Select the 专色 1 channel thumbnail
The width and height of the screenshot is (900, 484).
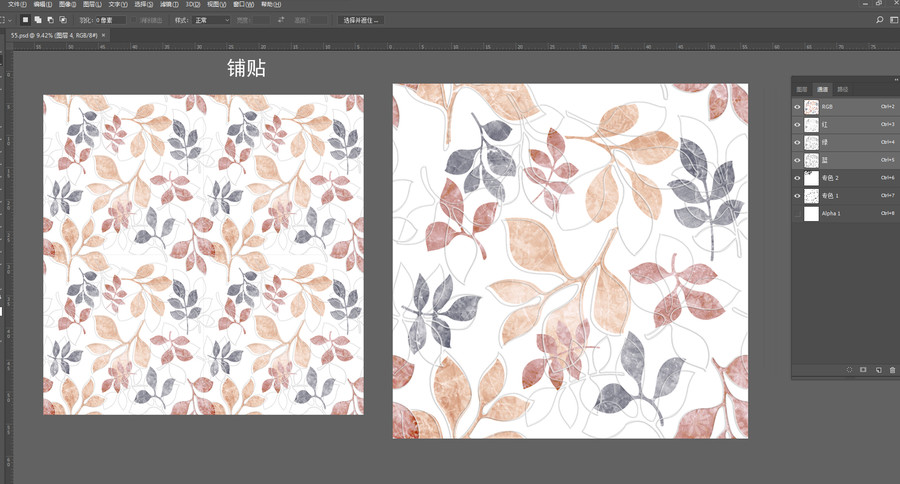(x=811, y=196)
